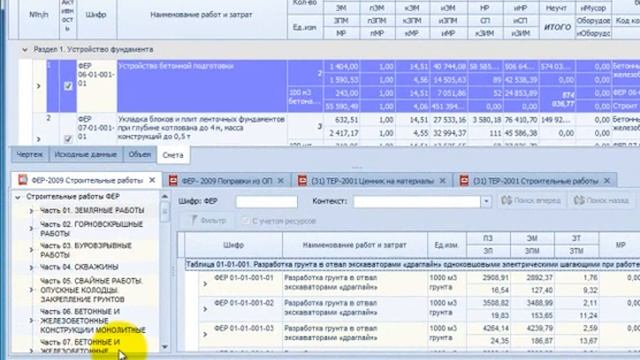Open the ТЕР-2001 Строительные работы tab
This screenshot has height=360, width=640.
(x=536, y=180)
